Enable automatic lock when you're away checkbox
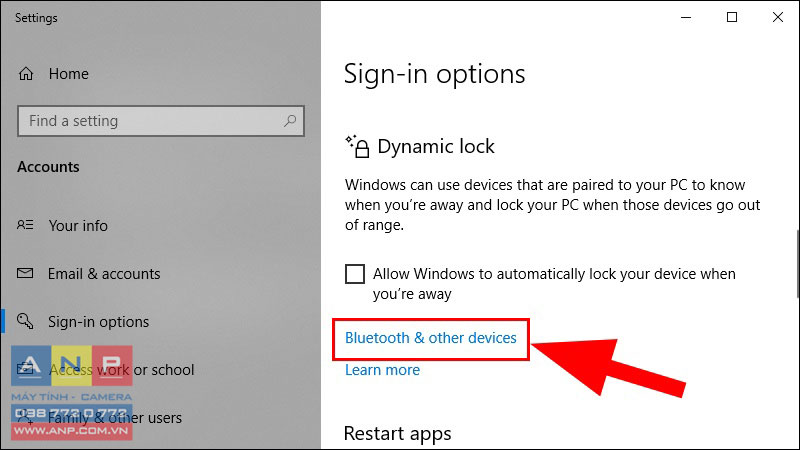 tap(355, 274)
